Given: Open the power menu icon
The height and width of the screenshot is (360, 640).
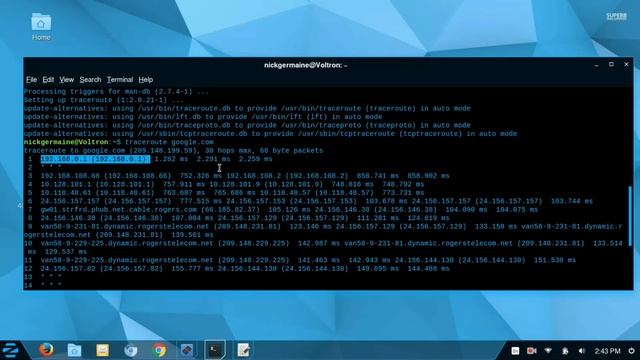Looking at the screenshot, I should (631, 351).
